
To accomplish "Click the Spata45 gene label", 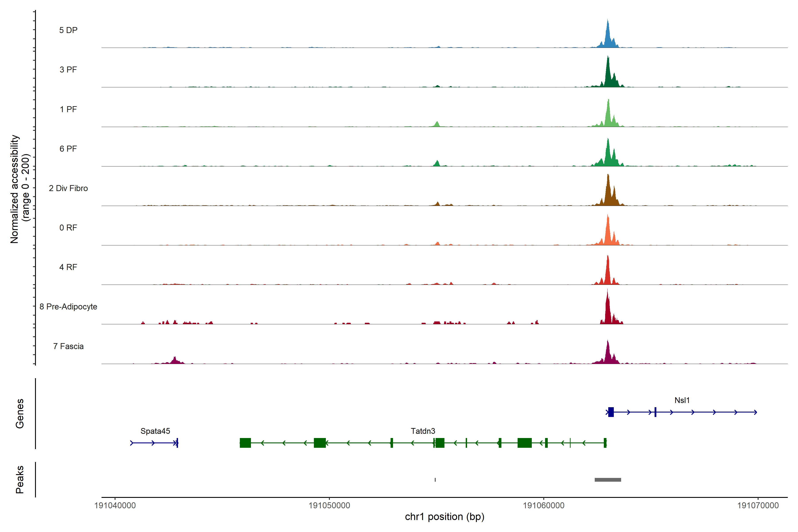I will point(155,431).
